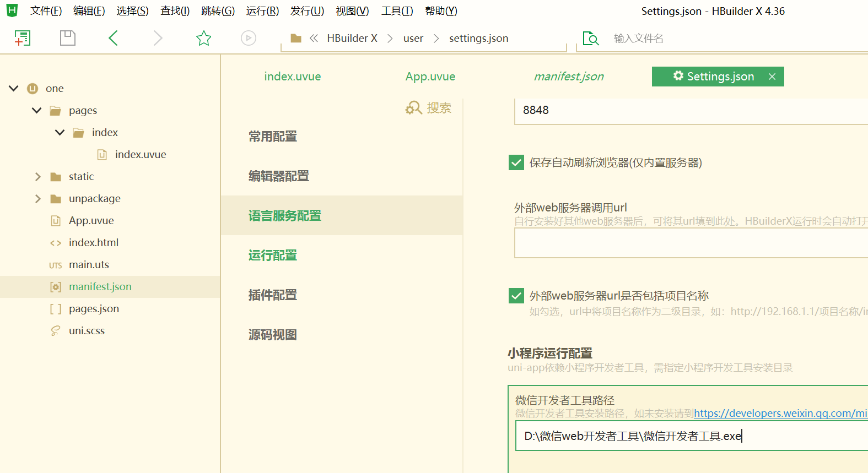Open the 工具(T) menu

(397, 11)
